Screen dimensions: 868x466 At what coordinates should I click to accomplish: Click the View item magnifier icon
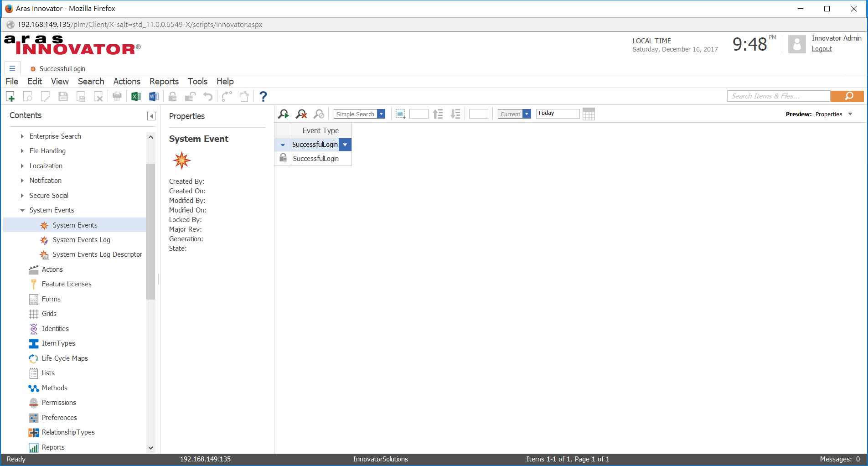pyautogui.click(x=28, y=96)
